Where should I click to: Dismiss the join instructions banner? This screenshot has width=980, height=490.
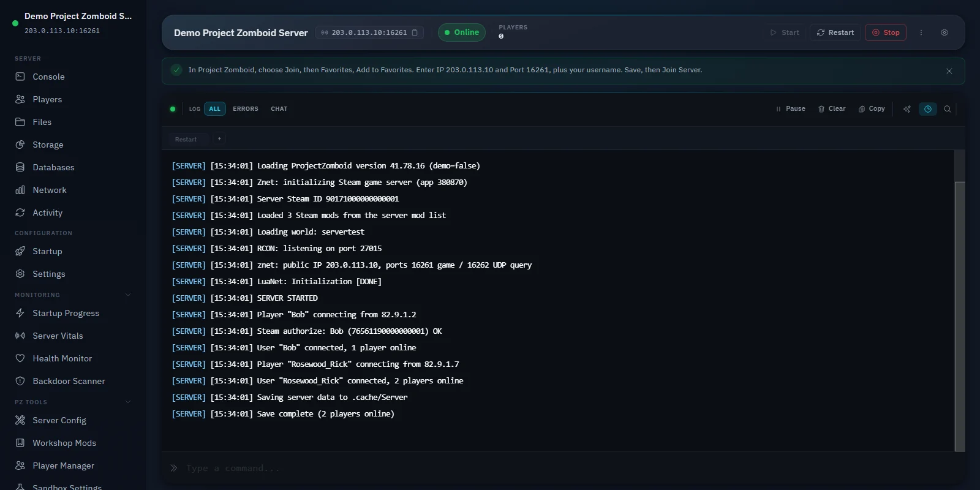point(949,71)
